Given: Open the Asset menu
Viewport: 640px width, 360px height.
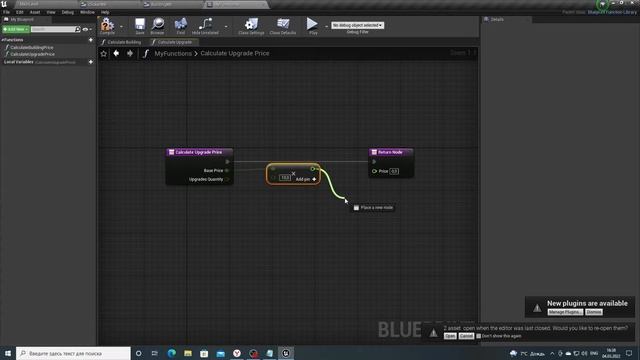Looking at the screenshot, I should tap(35, 12).
